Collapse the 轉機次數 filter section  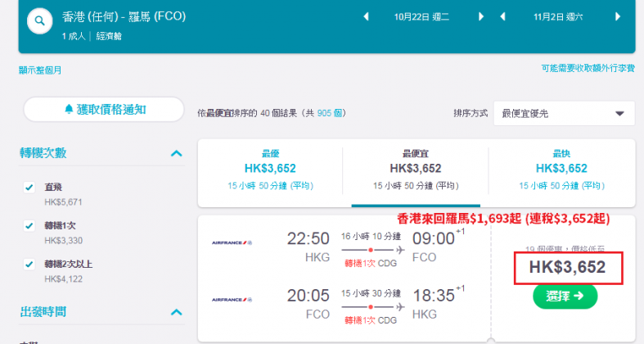point(176,153)
